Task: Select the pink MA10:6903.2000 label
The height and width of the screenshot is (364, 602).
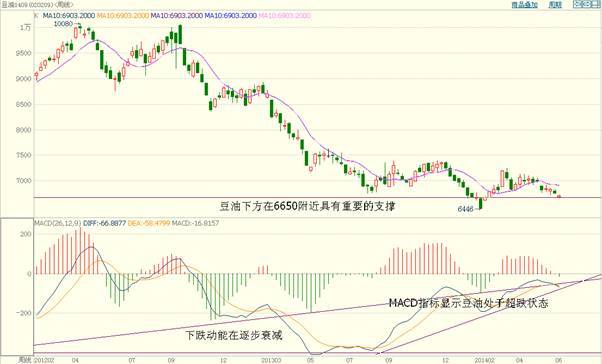Action: coord(284,16)
